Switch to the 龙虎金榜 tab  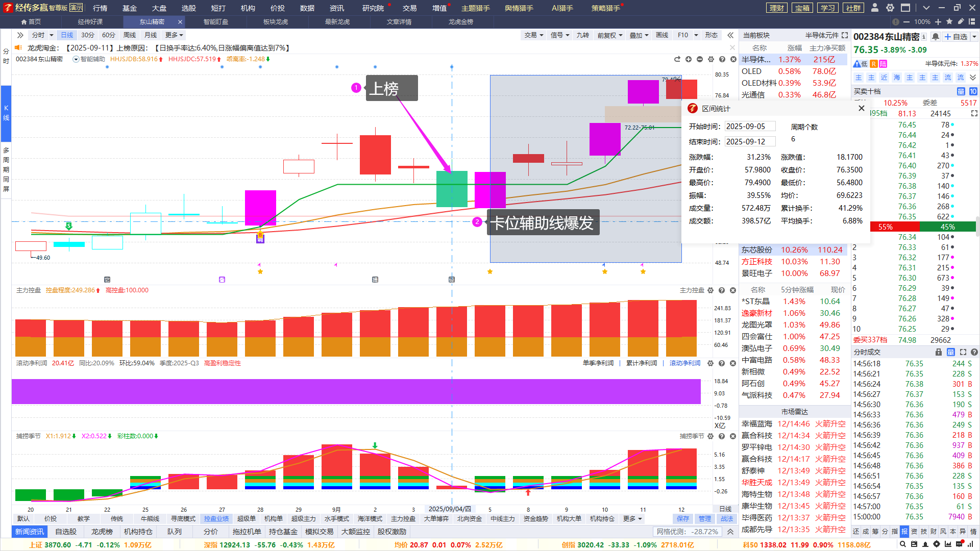click(460, 22)
